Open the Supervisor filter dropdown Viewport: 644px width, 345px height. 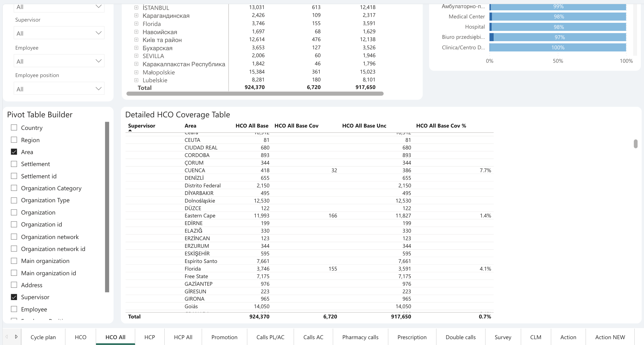tap(59, 33)
